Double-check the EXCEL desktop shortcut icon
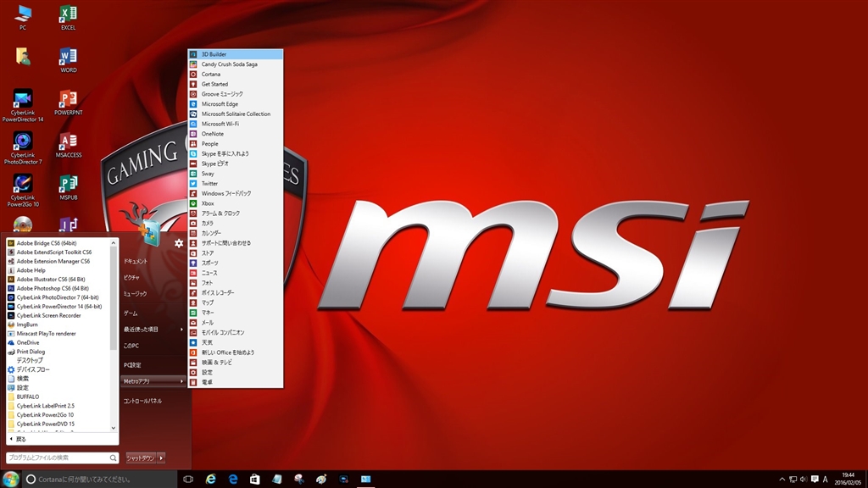 click(68, 14)
